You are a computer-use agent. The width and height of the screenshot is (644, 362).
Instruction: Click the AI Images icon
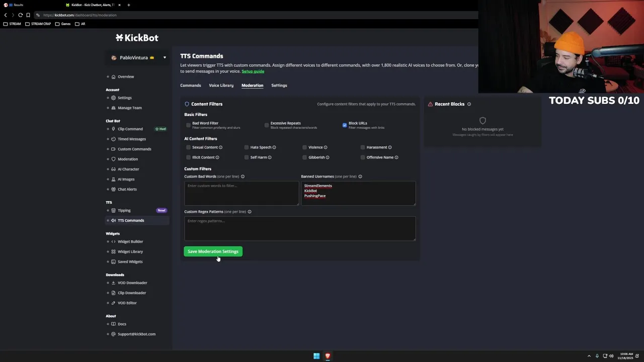(x=113, y=179)
